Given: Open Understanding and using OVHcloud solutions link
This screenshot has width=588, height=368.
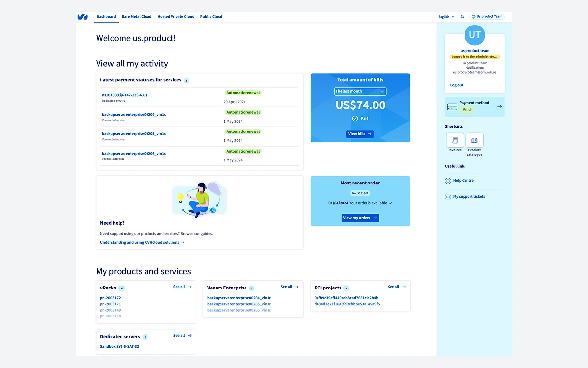Looking at the screenshot, I should point(142,242).
